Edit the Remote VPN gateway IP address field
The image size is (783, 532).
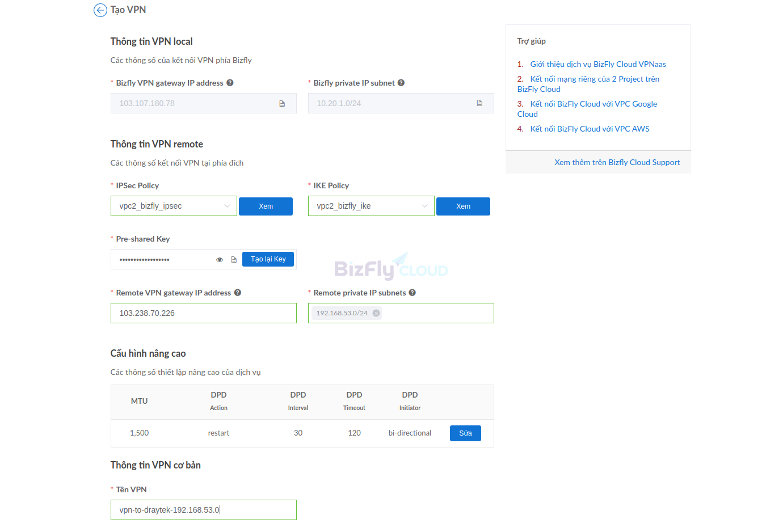[x=204, y=313]
